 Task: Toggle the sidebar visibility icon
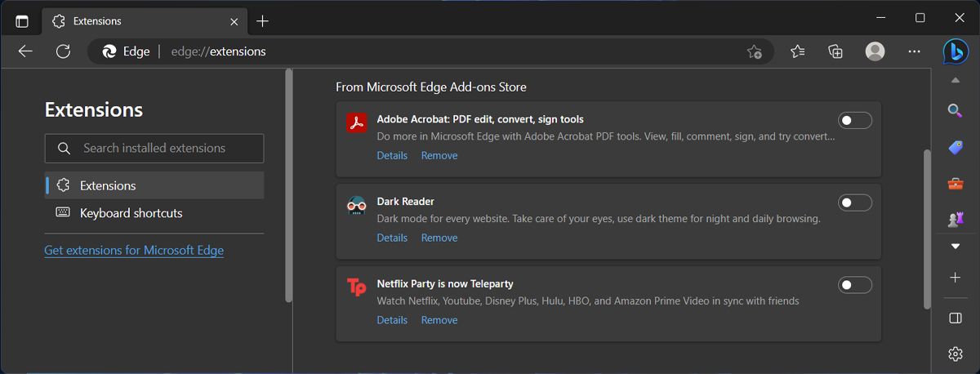tap(955, 318)
